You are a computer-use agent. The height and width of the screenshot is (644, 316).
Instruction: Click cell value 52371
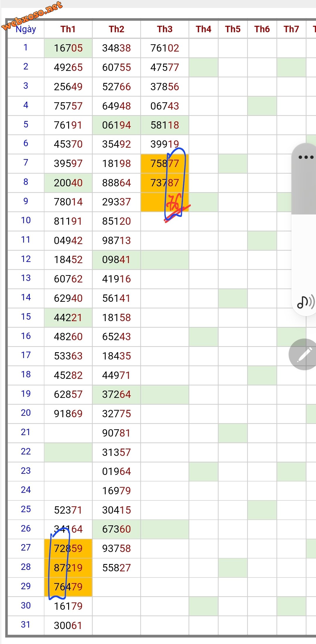[x=68, y=510]
